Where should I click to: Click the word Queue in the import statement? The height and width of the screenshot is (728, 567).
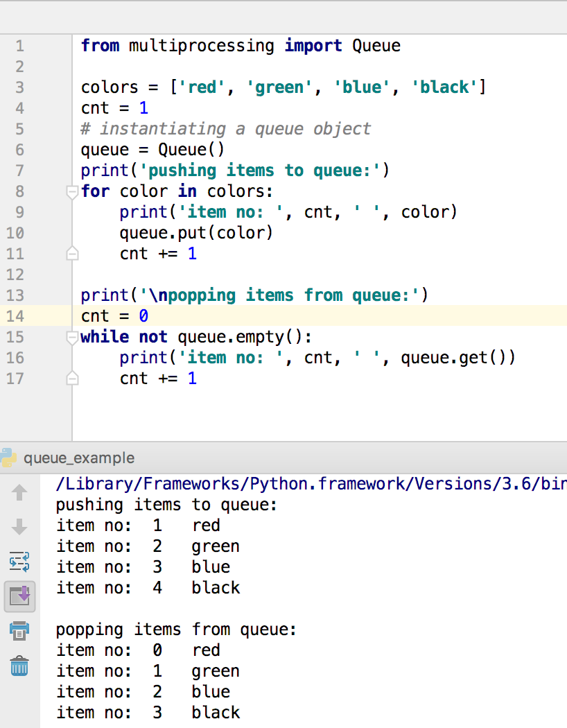[376, 46]
